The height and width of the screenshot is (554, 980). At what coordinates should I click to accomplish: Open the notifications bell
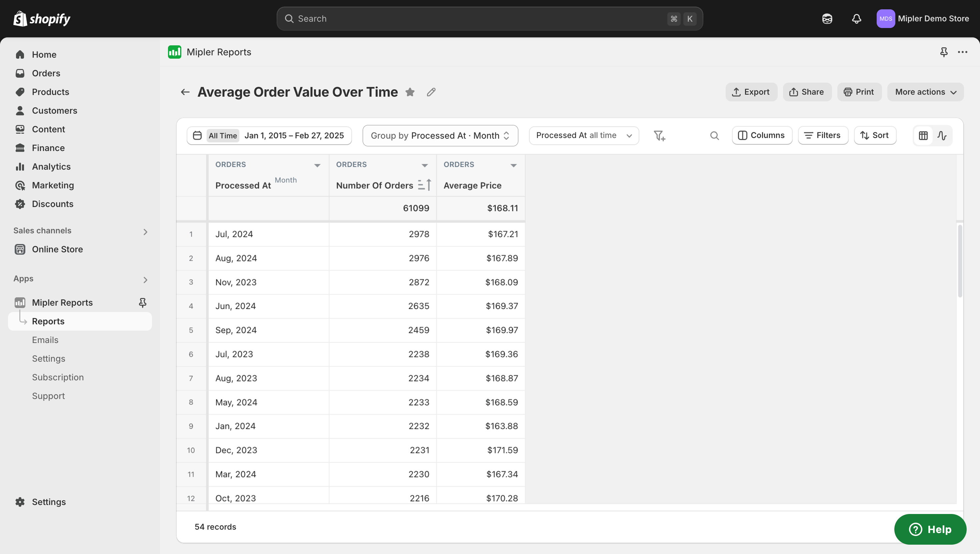click(x=856, y=19)
